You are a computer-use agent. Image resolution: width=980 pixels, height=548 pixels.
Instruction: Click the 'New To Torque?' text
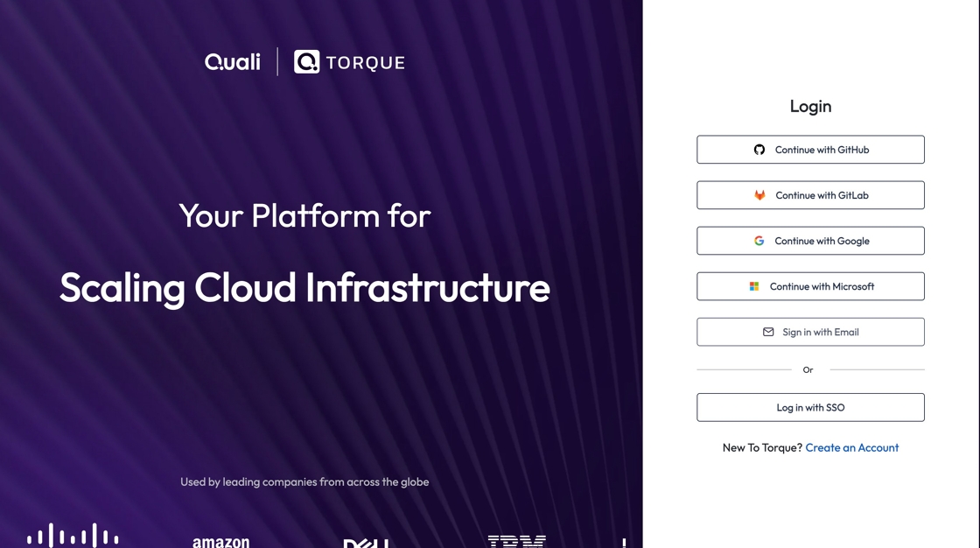[762, 448]
